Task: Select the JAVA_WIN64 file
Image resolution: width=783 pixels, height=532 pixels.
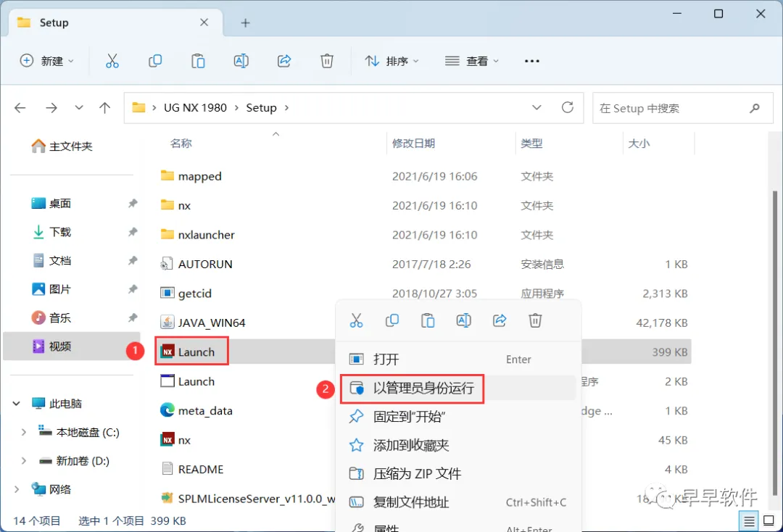Action: (x=203, y=323)
